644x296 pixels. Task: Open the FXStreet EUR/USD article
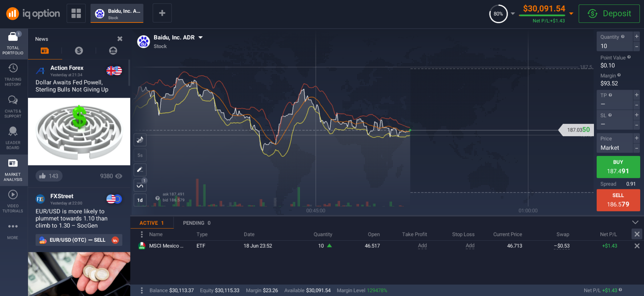click(x=71, y=218)
